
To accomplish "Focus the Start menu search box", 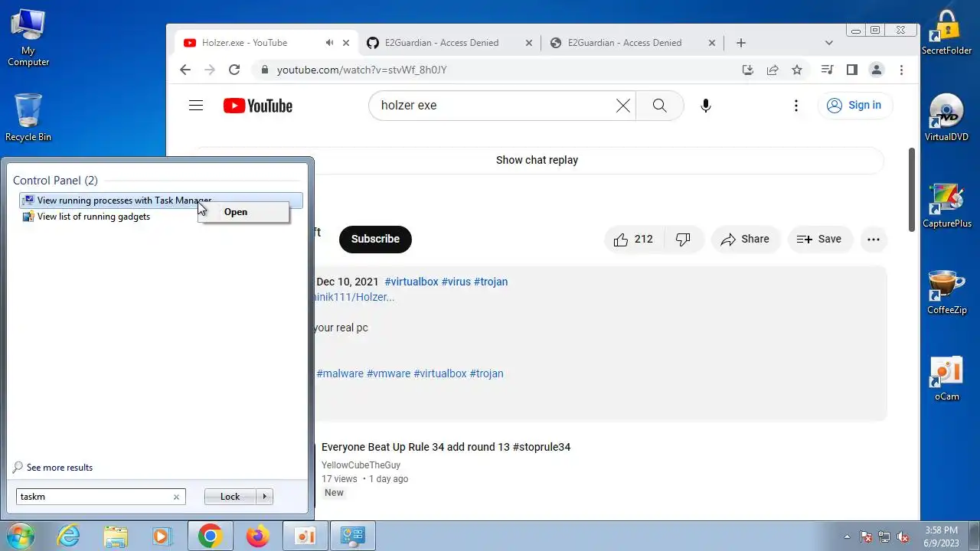I will tap(100, 497).
